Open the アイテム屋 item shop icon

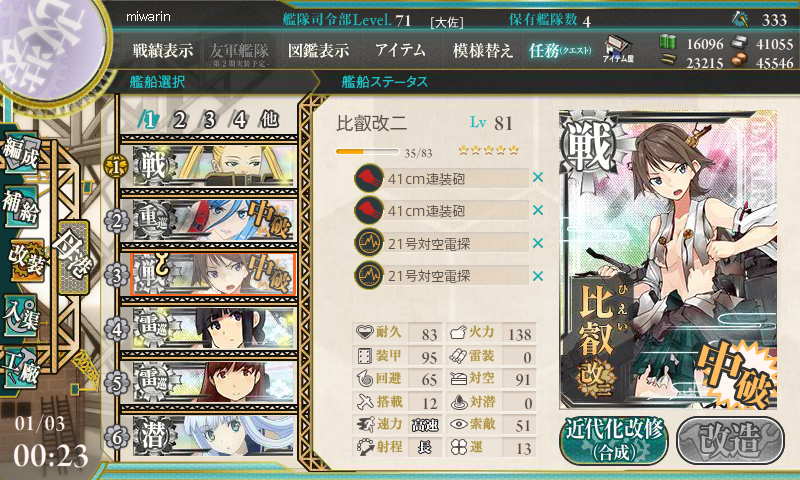click(618, 50)
